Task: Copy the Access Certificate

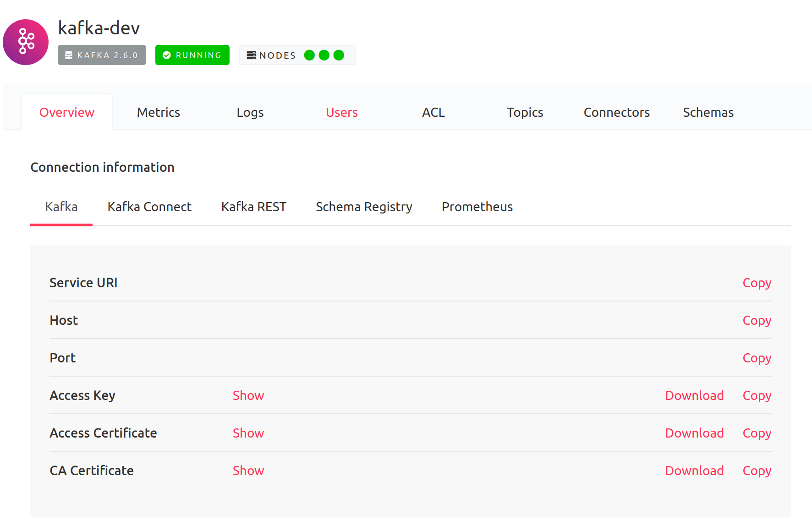Action: pyautogui.click(x=757, y=433)
